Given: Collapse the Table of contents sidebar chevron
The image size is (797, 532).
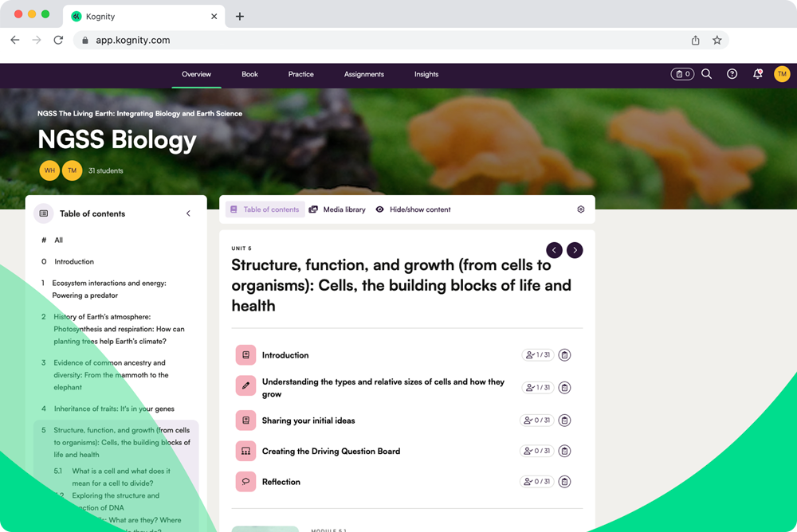Looking at the screenshot, I should (x=189, y=213).
